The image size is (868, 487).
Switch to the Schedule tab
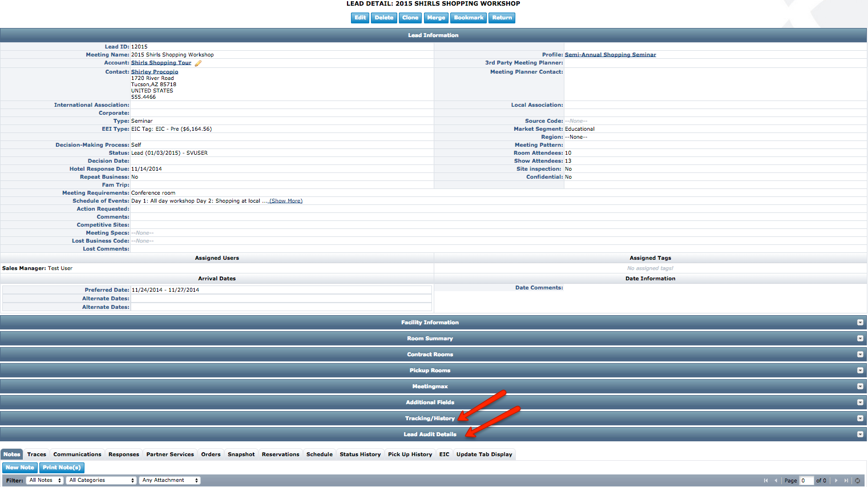point(320,454)
